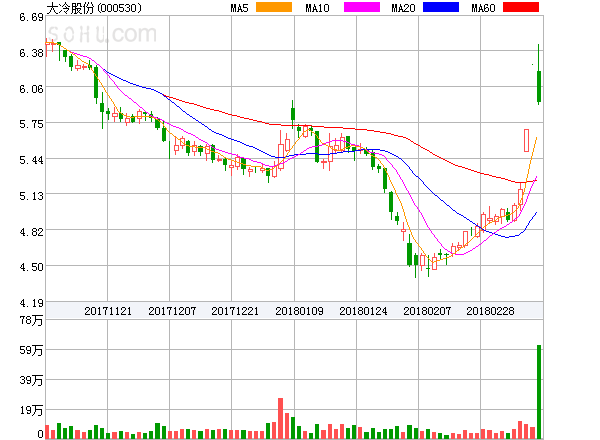
Task: Select the stock title 大冷股份(000530)
Action: coord(94,8)
